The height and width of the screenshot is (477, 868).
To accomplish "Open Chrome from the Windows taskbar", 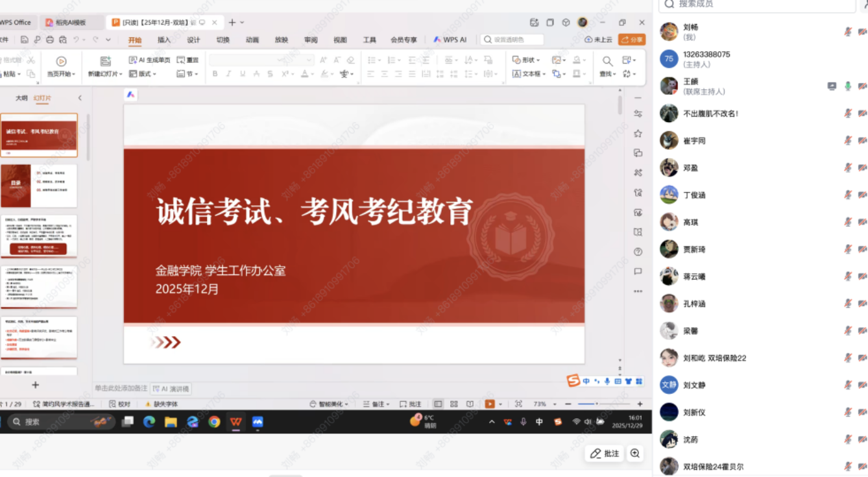I will click(x=214, y=422).
